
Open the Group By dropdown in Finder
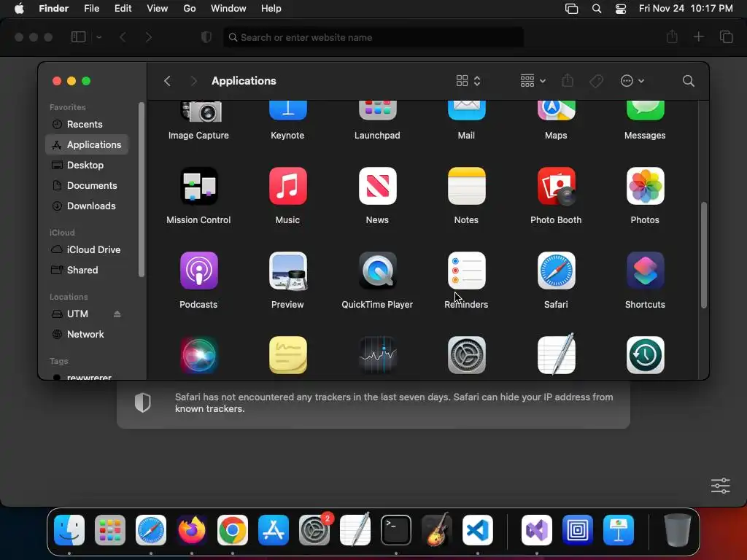click(533, 81)
